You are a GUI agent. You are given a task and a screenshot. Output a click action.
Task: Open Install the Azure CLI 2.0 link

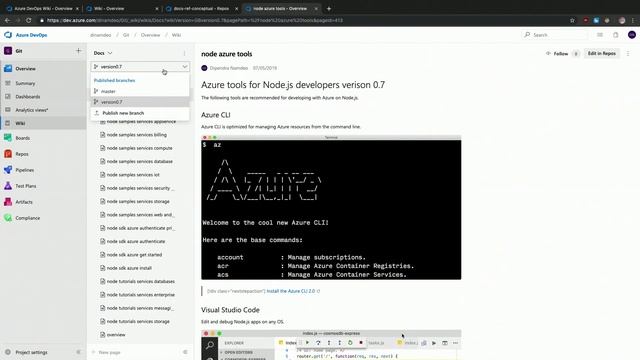click(291, 291)
